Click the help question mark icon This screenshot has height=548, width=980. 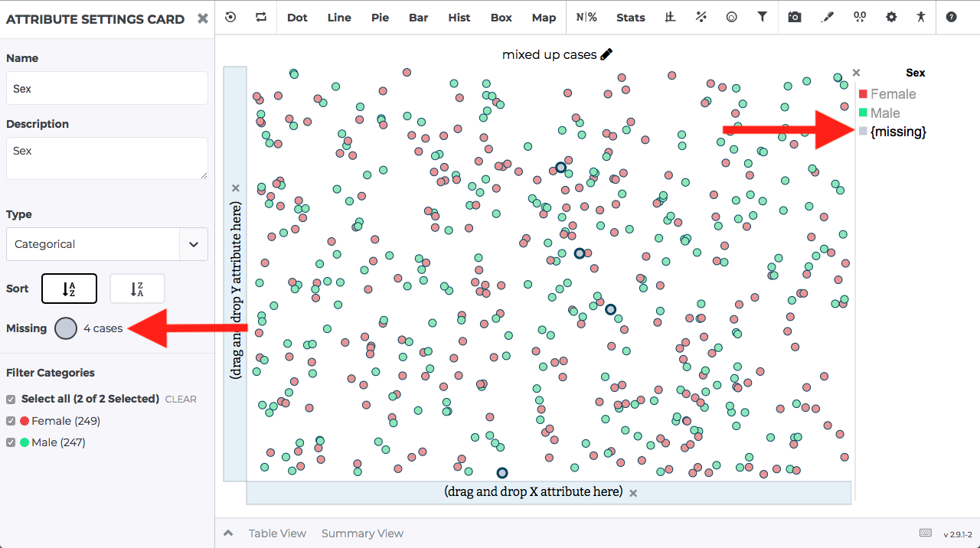(x=951, y=17)
